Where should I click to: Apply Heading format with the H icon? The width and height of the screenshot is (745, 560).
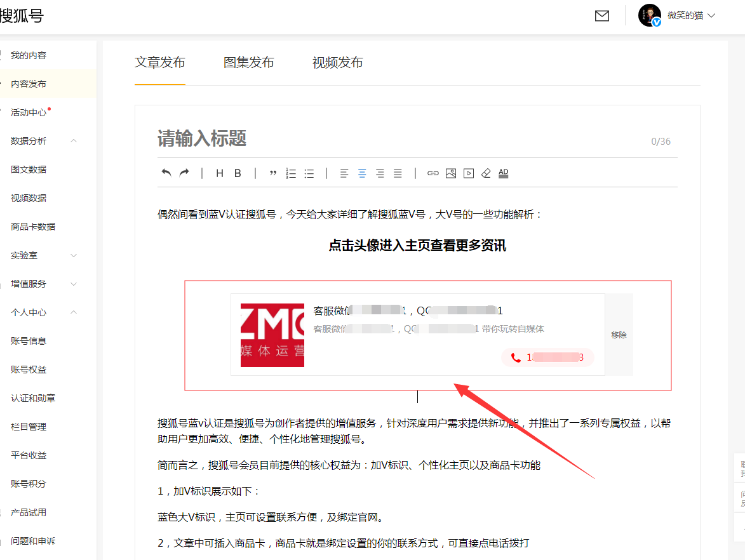pyautogui.click(x=219, y=173)
